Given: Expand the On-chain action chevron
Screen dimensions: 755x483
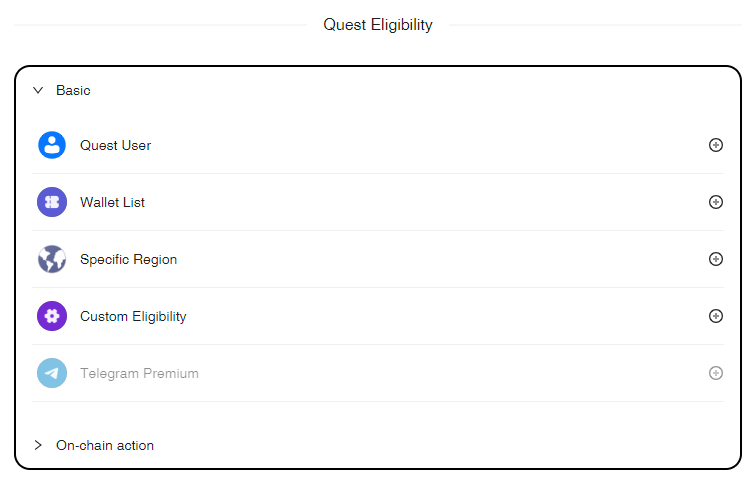Looking at the screenshot, I should pos(38,445).
